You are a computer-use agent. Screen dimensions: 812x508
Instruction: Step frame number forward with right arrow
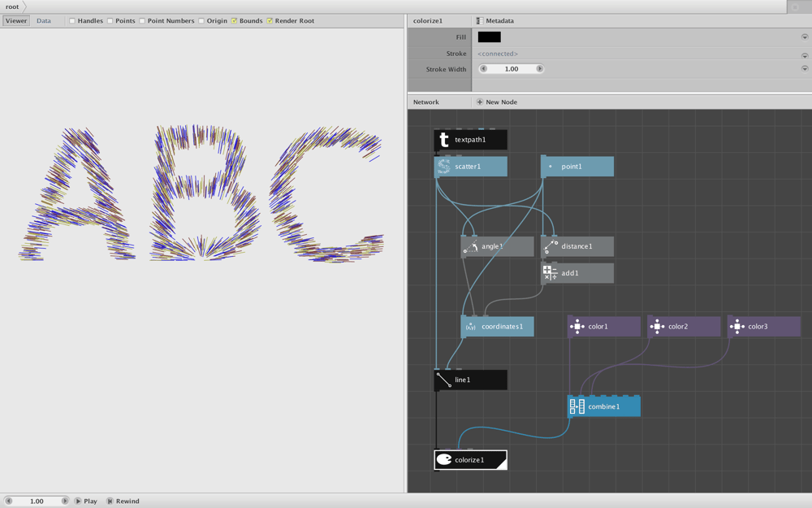[65, 501]
